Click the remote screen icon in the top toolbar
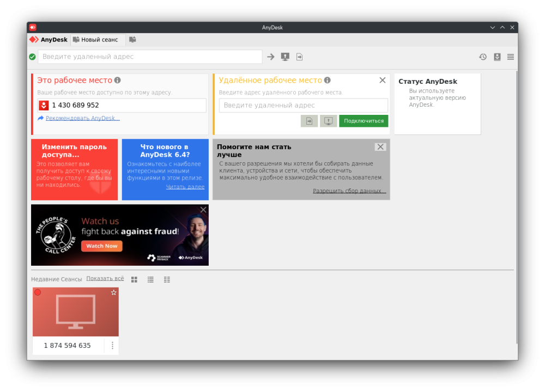Viewport: 545px width, 392px height. click(x=285, y=57)
